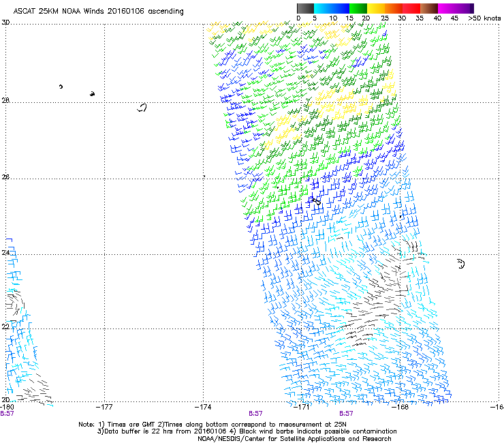504x443 pixels.
Task: Click the '35' label under the color scale
Action: [420, 18]
